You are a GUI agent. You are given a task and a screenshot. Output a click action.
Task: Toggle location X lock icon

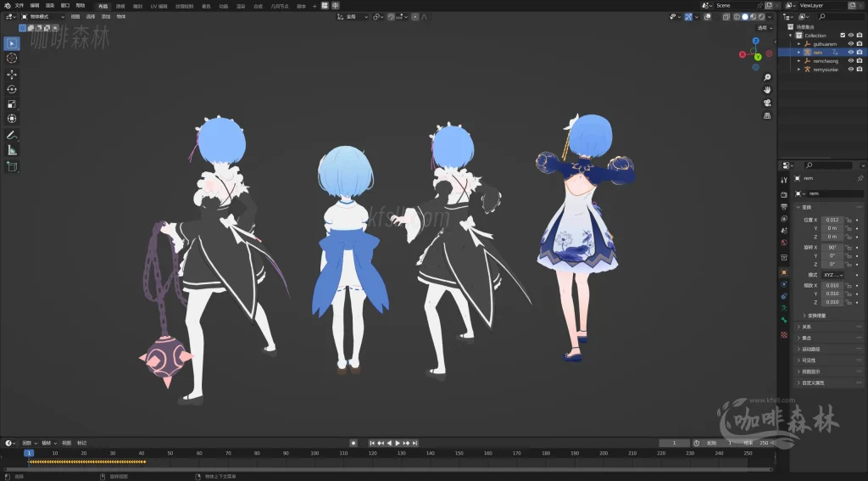(x=848, y=220)
